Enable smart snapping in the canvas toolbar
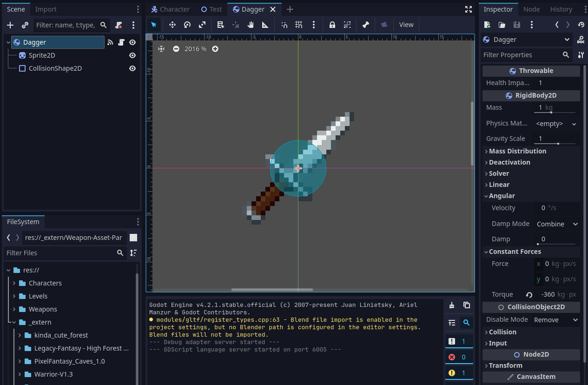Viewport: 588px width, 385px height. (284, 25)
